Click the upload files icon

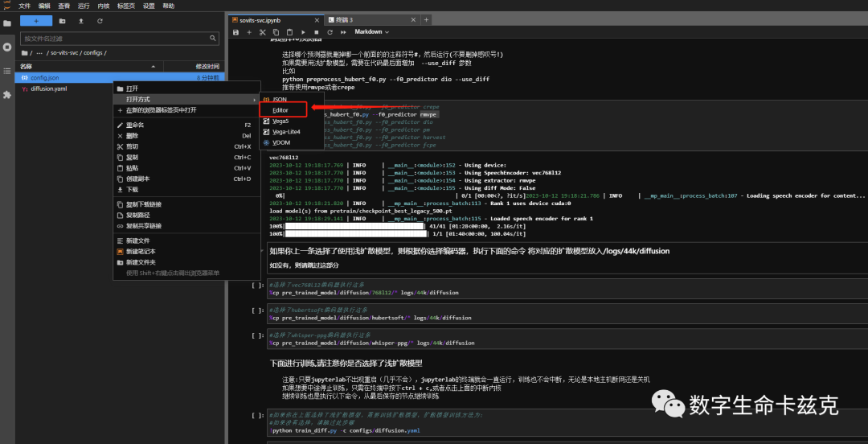81,21
